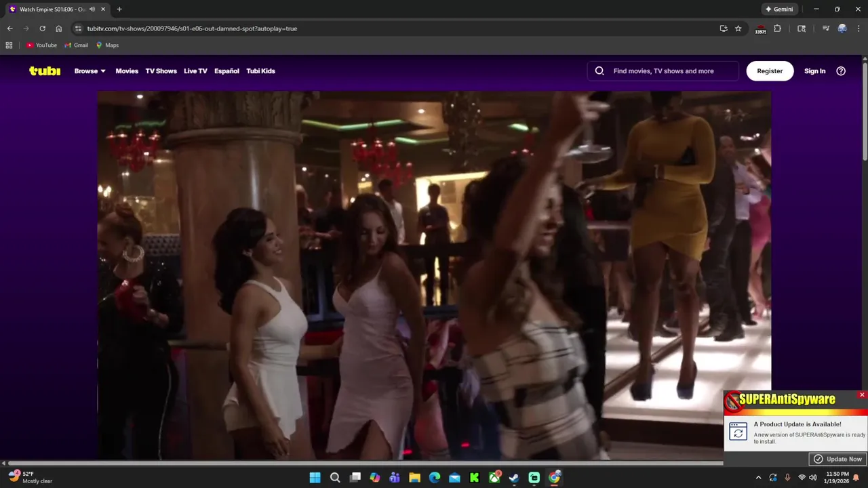The width and height of the screenshot is (868, 488).
Task: Click Sign In
Action: (814, 70)
